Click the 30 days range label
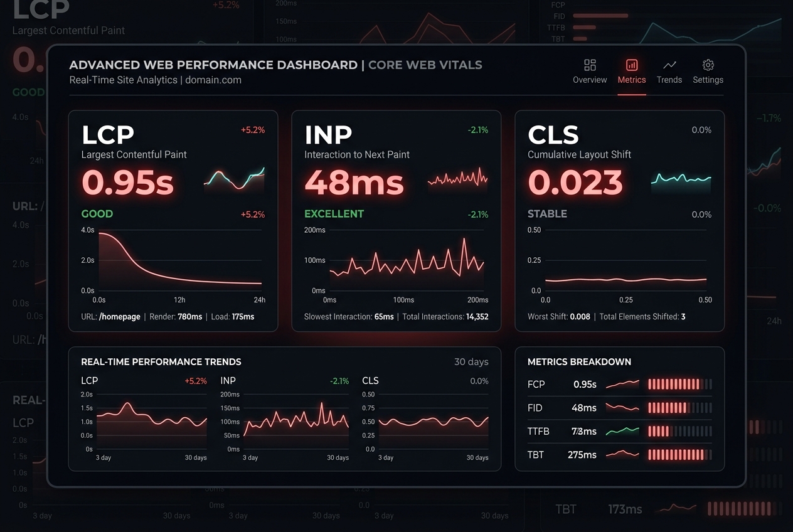793x532 pixels. (471, 361)
